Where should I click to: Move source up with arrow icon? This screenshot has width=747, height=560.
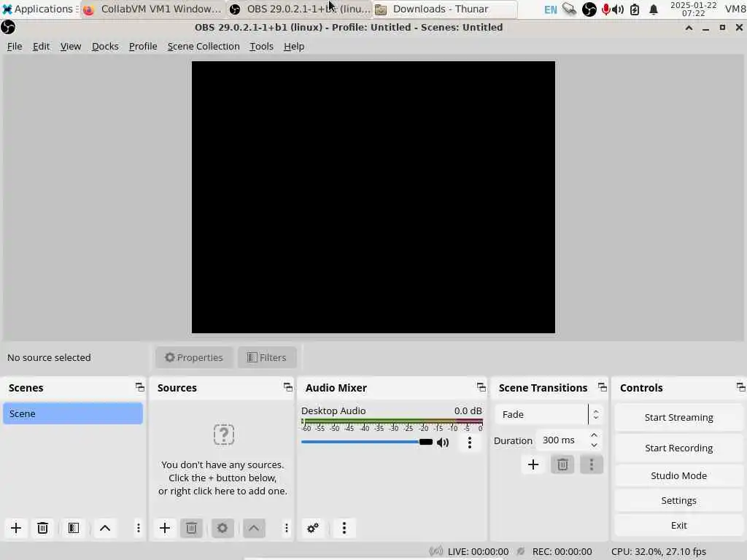tap(254, 528)
